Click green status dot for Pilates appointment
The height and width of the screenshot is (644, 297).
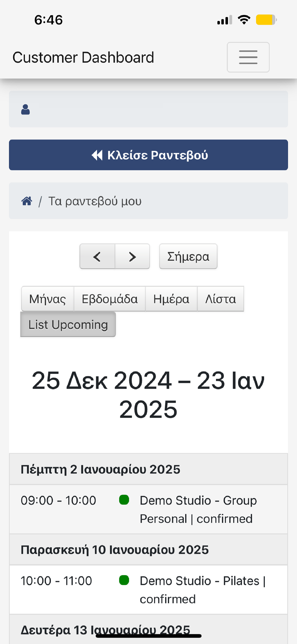tap(124, 580)
